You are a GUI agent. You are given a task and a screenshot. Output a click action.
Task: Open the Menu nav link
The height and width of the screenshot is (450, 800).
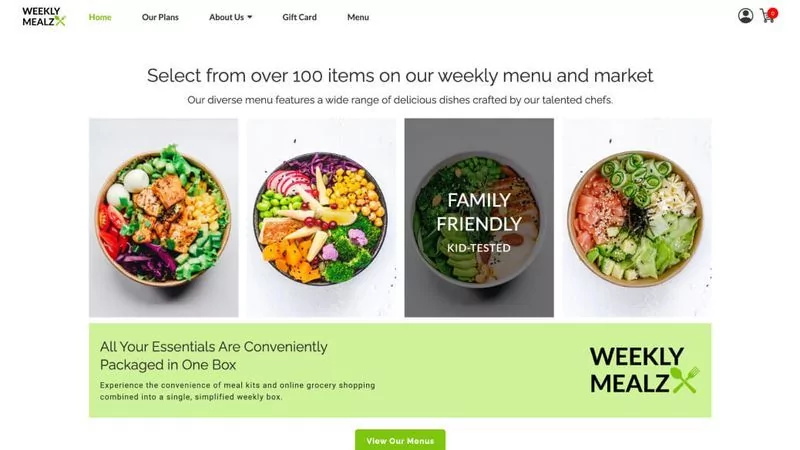coord(358,17)
